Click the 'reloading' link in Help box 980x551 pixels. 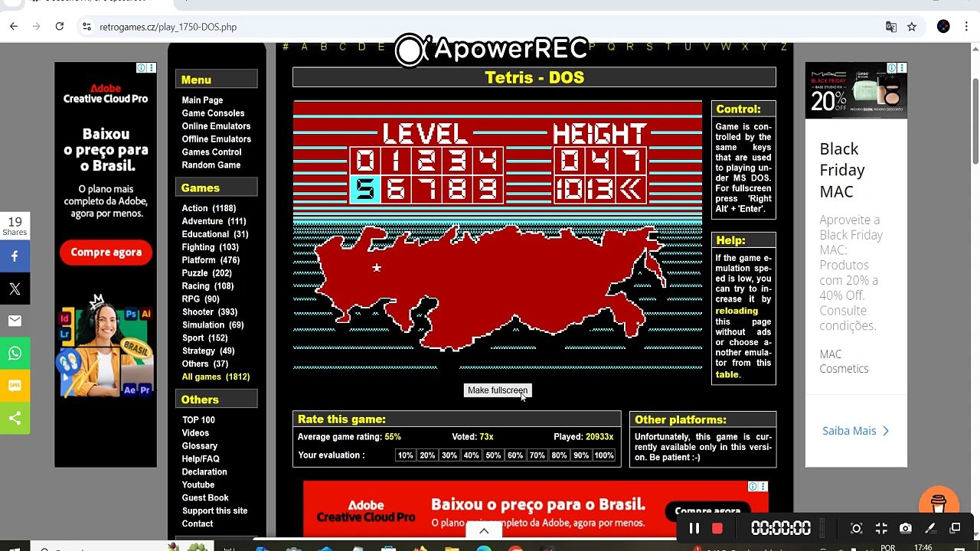(x=737, y=311)
